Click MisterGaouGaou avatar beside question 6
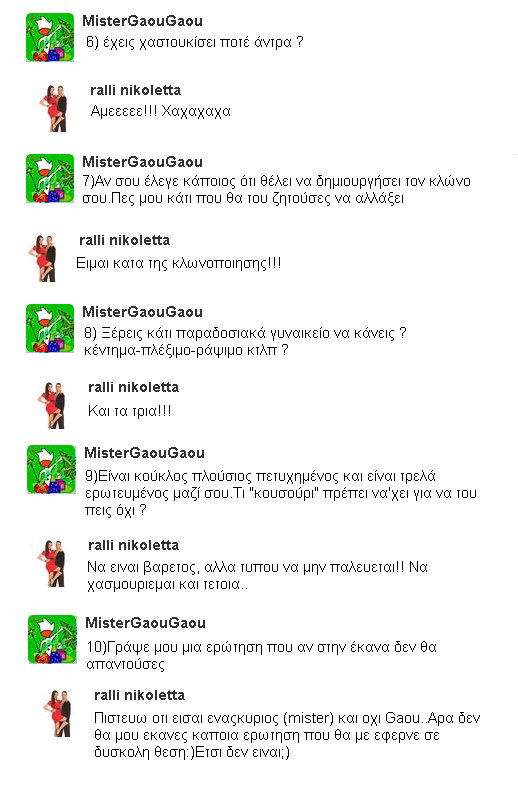 (50, 37)
